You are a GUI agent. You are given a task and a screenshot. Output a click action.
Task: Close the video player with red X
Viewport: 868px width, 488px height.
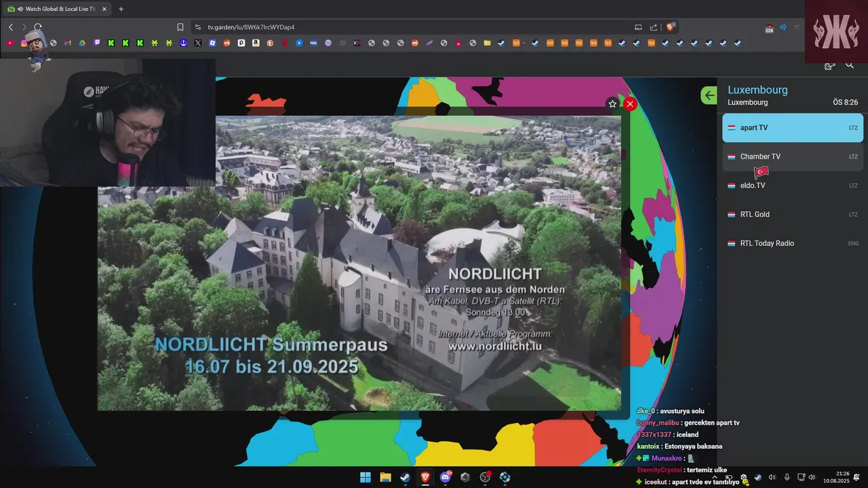pos(630,104)
